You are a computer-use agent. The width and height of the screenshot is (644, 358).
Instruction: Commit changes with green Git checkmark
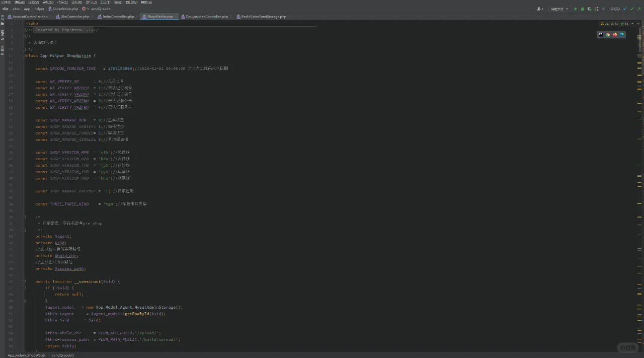632,9
